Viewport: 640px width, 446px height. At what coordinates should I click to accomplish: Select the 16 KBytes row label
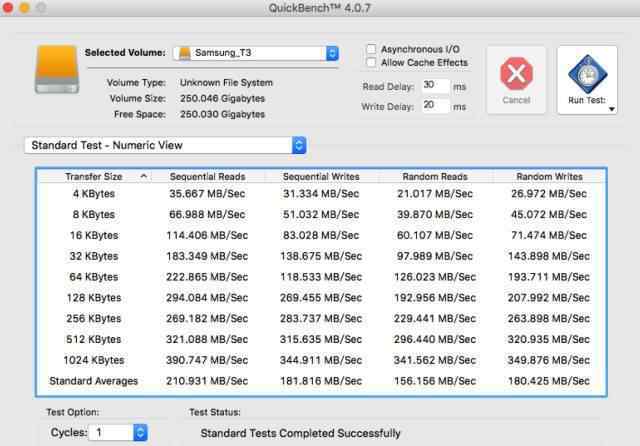pos(94,235)
